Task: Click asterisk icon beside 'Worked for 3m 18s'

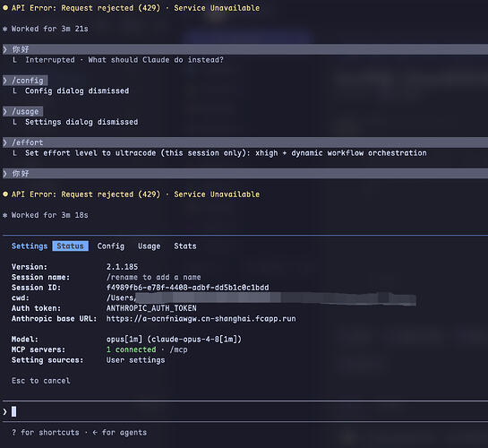Action: coord(5,215)
